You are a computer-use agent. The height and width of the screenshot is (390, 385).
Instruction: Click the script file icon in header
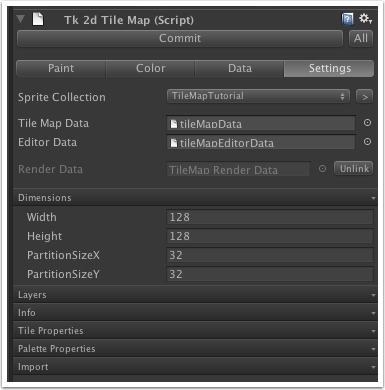click(x=38, y=19)
